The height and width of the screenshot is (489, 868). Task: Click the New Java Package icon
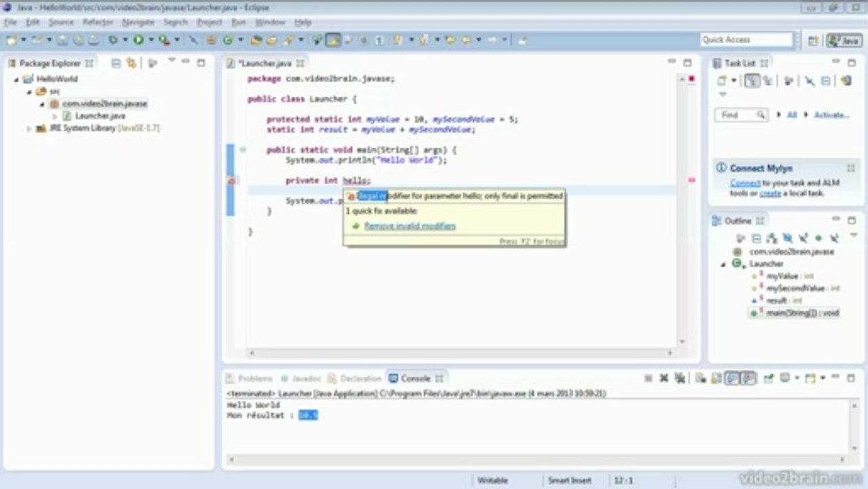click(x=212, y=41)
